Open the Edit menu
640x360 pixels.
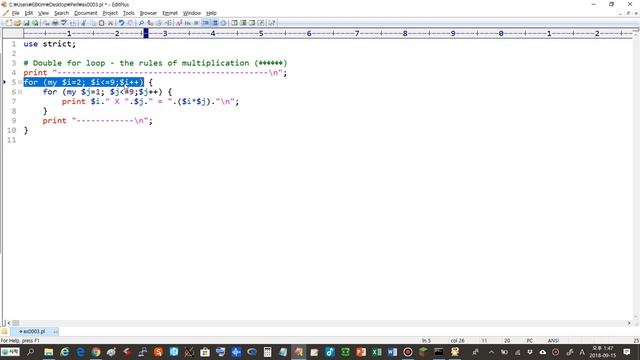29,13
